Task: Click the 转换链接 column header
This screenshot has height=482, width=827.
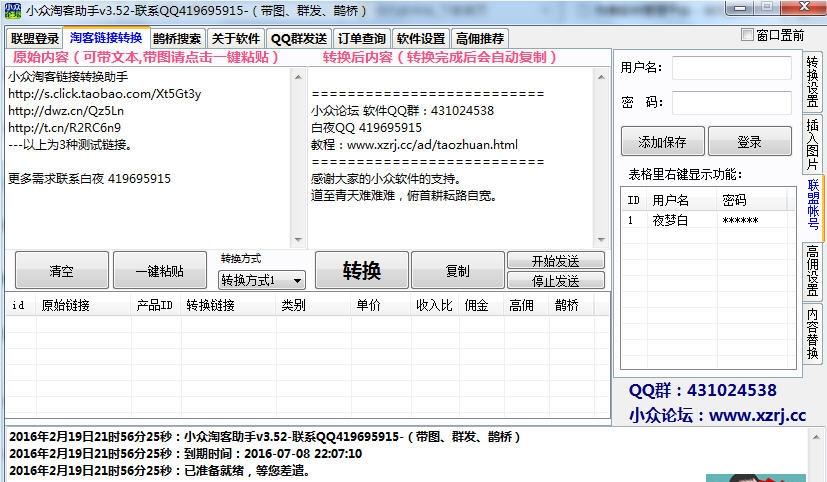Action: coord(228,305)
